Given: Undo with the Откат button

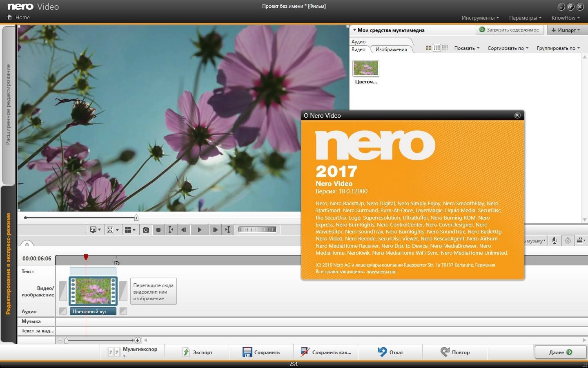Looking at the screenshot, I should [x=390, y=352].
